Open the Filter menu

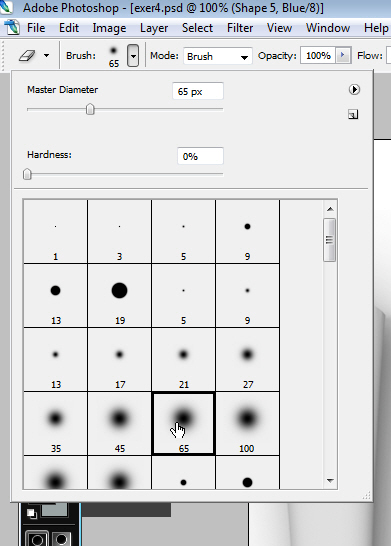point(240,28)
